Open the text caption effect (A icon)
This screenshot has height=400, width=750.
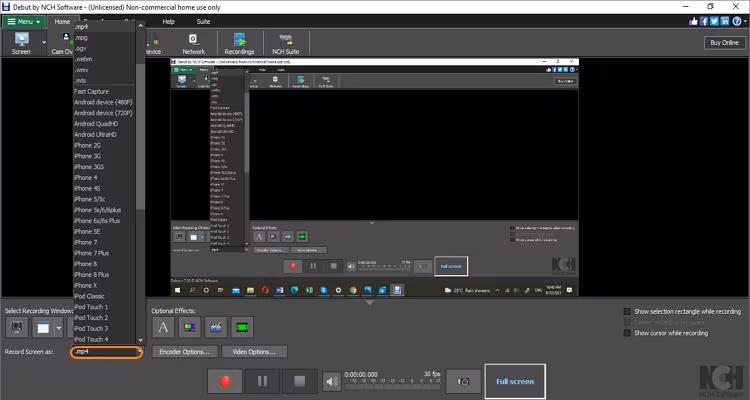[x=164, y=327]
